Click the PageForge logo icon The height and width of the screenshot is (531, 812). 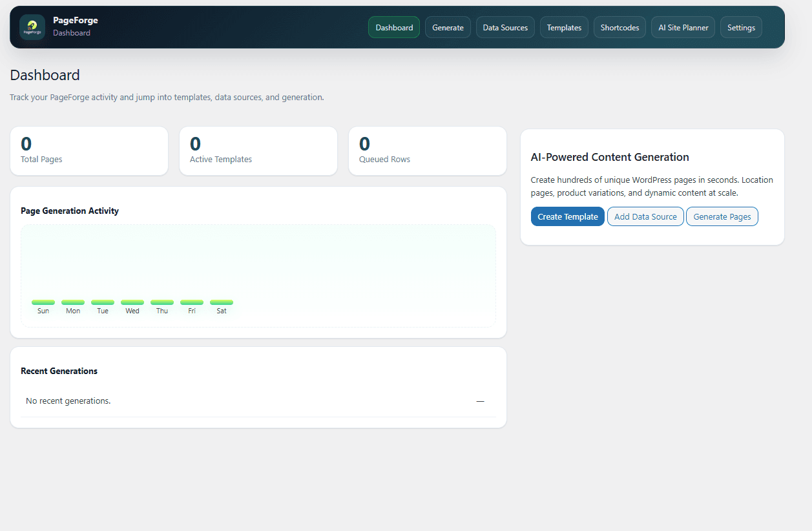point(32,27)
